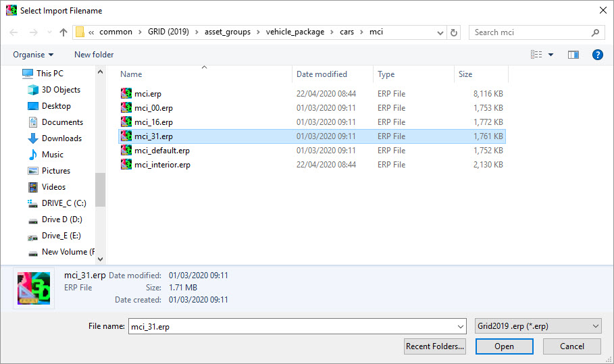Open Music in navigation pane

[53, 155]
